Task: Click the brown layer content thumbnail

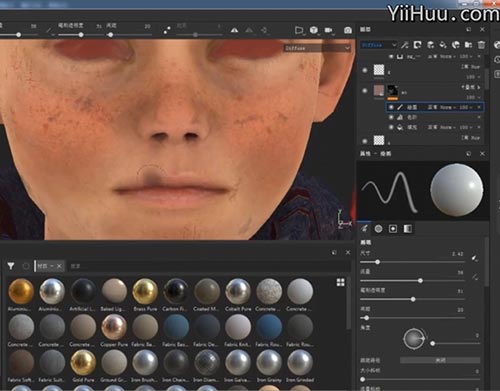Action: [379, 90]
